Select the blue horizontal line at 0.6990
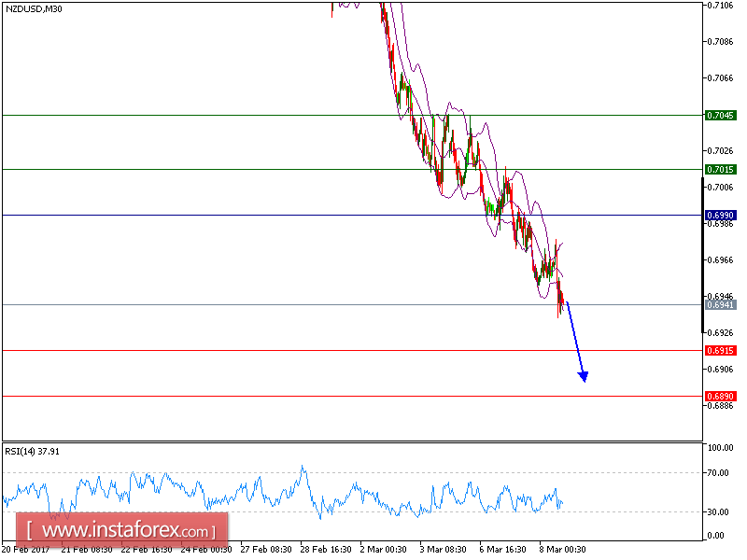The height and width of the screenshot is (560, 747). pyautogui.click(x=280, y=217)
